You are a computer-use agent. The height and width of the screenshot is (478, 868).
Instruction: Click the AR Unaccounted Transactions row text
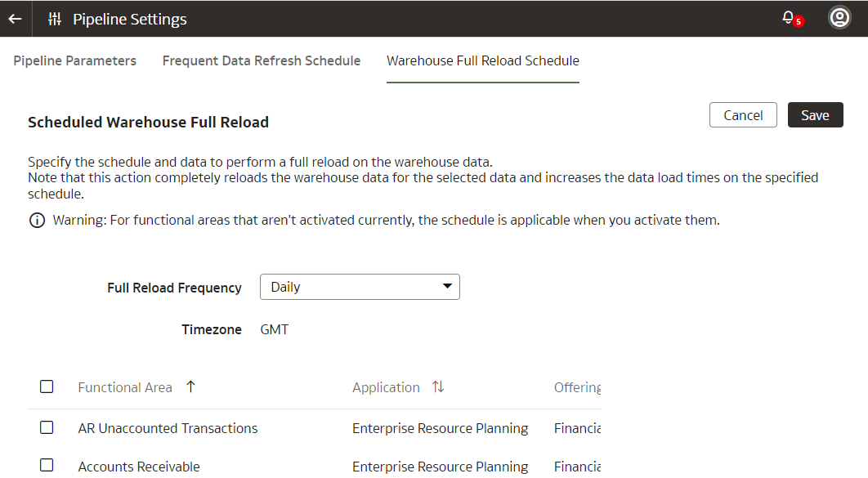coord(168,428)
